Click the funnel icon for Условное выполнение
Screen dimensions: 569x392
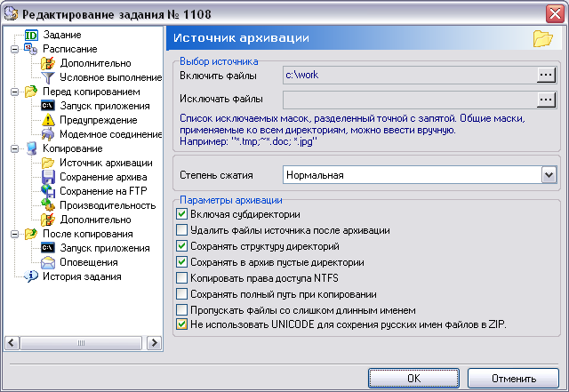(48, 77)
